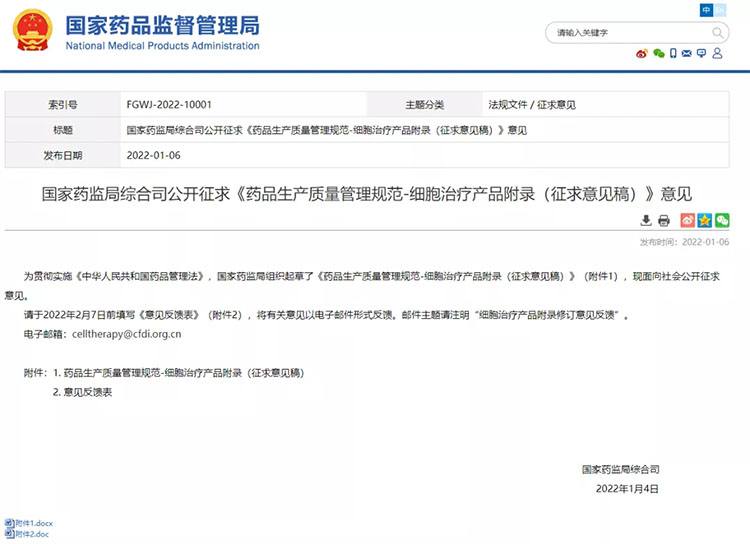
Task: Click the 国家药品监督管理局 site title
Action: pyautogui.click(x=163, y=25)
